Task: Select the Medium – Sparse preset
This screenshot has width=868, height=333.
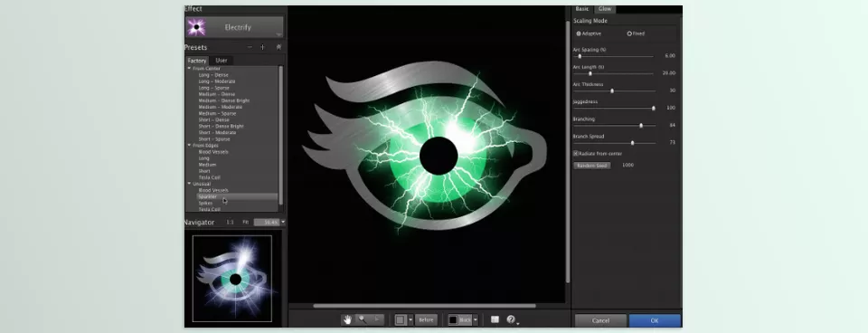Action: coord(217,114)
